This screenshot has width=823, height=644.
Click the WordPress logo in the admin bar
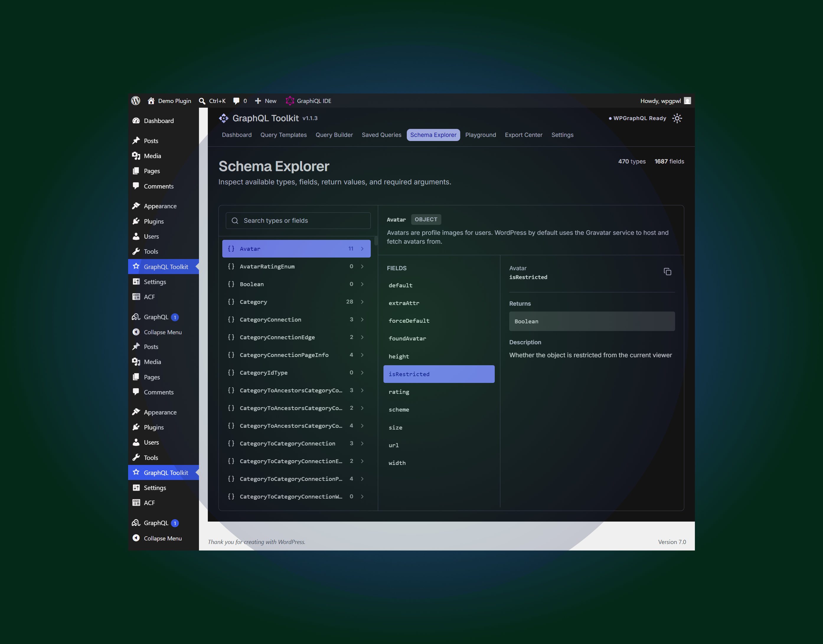(x=135, y=101)
